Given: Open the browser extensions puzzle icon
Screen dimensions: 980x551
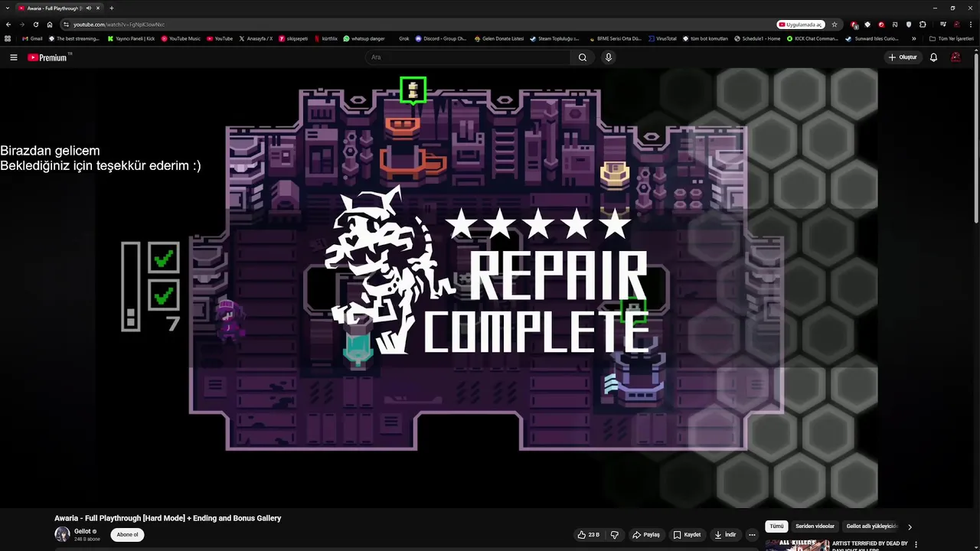Looking at the screenshot, I should (923, 24).
